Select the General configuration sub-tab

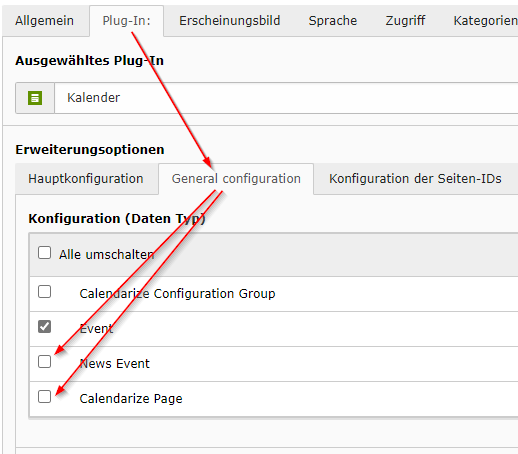pyautogui.click(x=236, y=179)
